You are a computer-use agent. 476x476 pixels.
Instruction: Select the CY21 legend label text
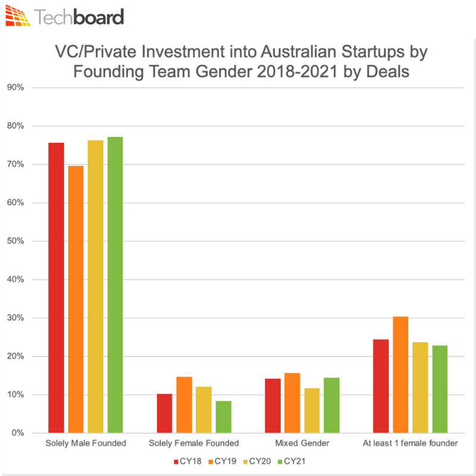[x=292, y=461]
